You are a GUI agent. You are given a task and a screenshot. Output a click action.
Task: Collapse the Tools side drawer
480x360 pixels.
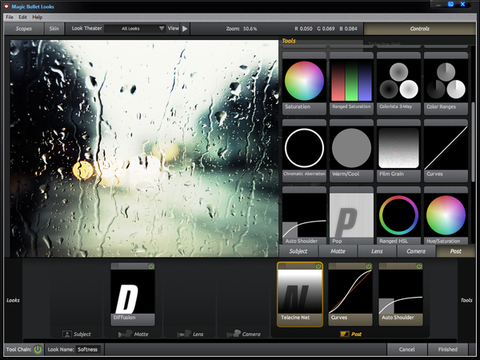point(467,300)
